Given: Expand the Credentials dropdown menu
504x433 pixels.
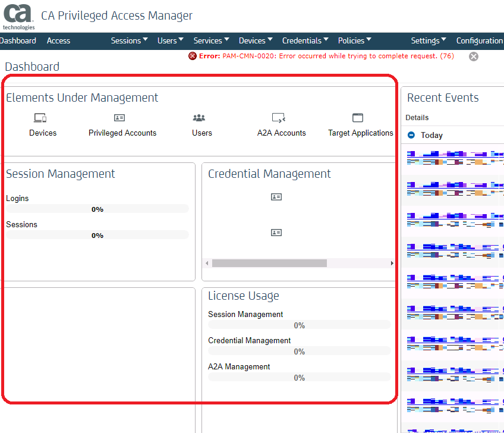Looking at the screenshot, I should 305,40.
